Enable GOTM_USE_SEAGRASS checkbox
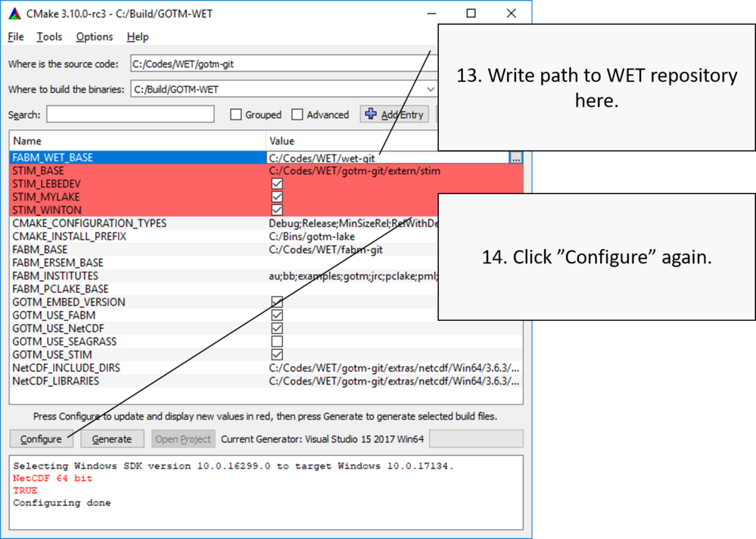756x539 pixels. (277, 341)
